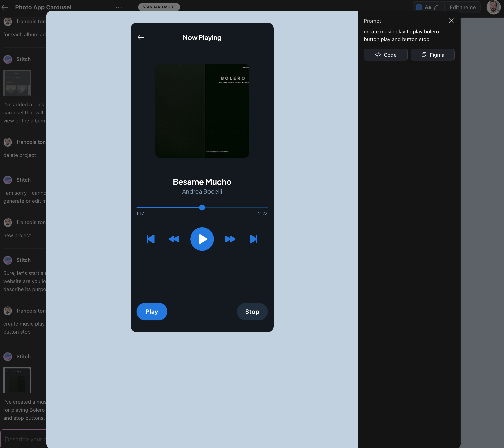Close the Prompt panel with X
This screenshot has width=504, height=448.
pos(451,21)
